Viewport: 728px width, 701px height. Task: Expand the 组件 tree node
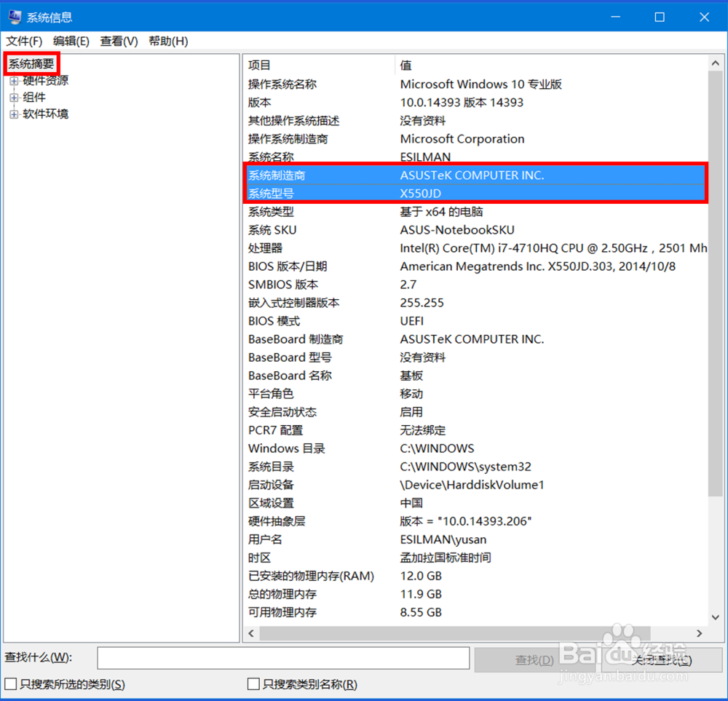(14, 98)
